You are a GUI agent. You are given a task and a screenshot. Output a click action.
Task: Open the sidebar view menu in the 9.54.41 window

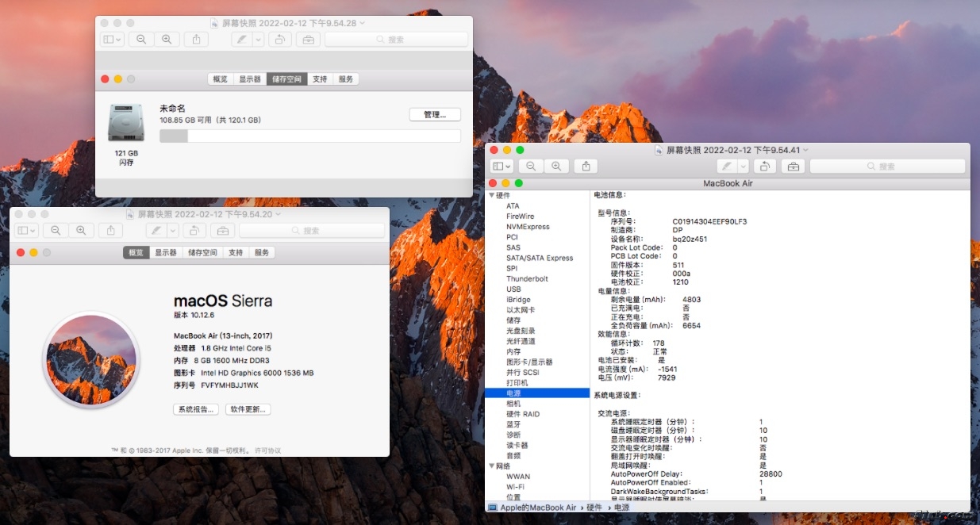pos(502,166)
